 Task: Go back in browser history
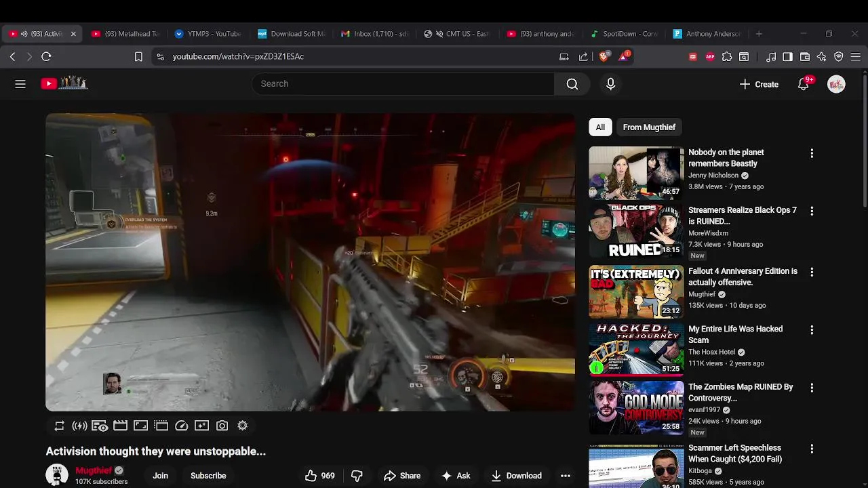tap(12, 57)
